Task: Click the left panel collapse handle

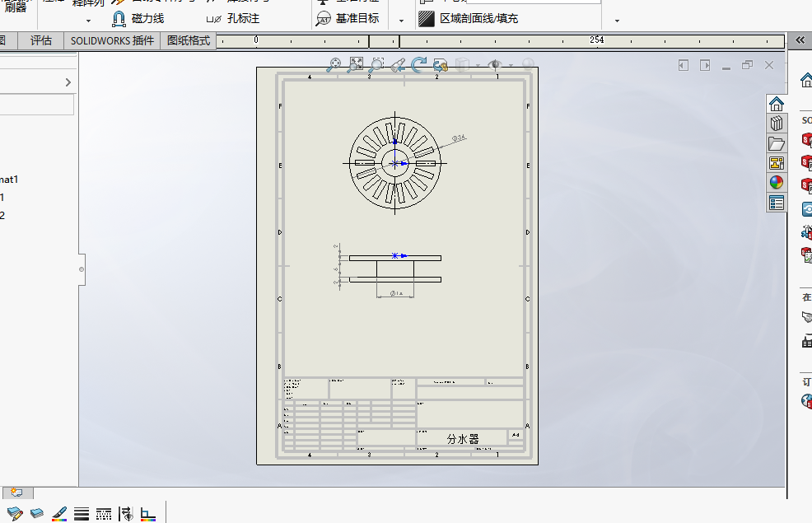Action: point(82,269)
